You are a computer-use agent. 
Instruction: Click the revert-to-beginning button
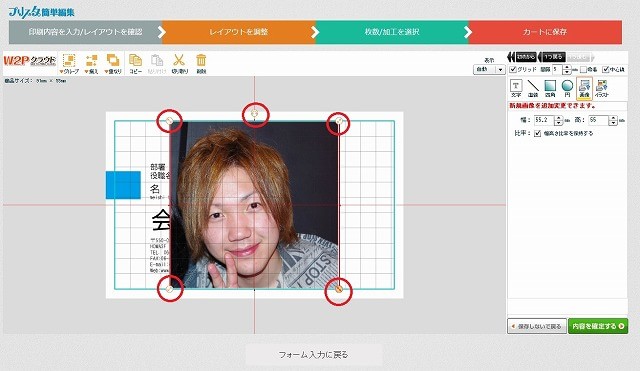(x=522, y=57)
